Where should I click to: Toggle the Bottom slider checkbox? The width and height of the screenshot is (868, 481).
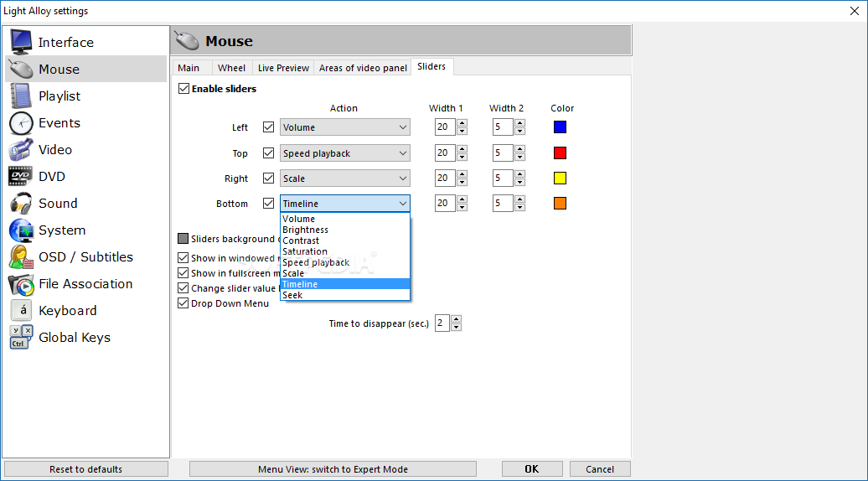click(x=268, y=203)
